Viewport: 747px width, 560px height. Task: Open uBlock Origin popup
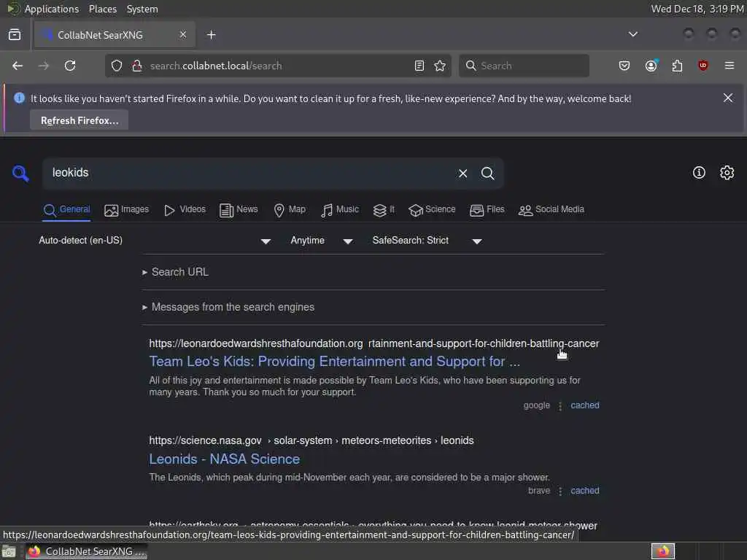coord(703,66)
